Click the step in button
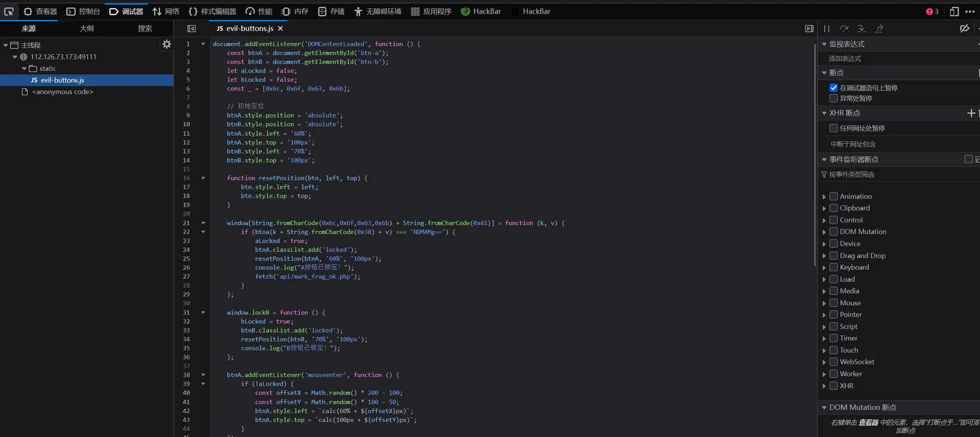Screen dimensions: 980x437 (861, 29)
